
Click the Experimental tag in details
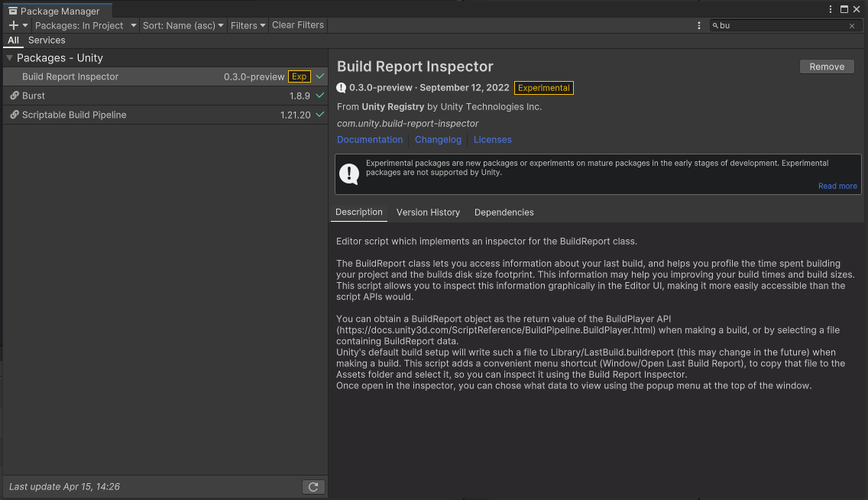543,87
